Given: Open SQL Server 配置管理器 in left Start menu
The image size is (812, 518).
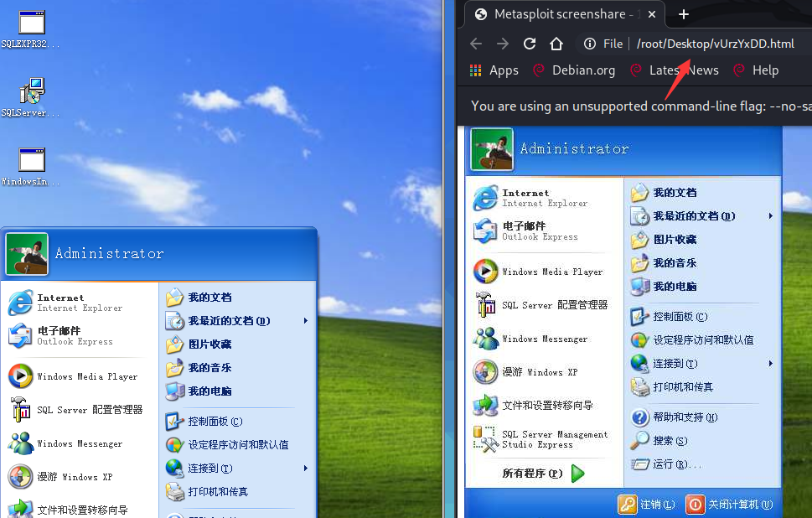Looking at the screenshot, I should tap(78, 410).
